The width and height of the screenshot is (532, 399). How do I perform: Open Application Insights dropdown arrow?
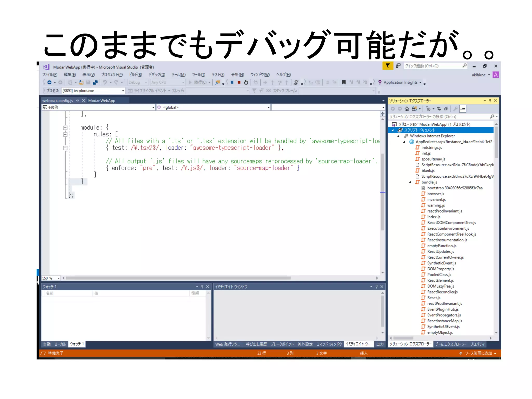click(x=420, y=82)
